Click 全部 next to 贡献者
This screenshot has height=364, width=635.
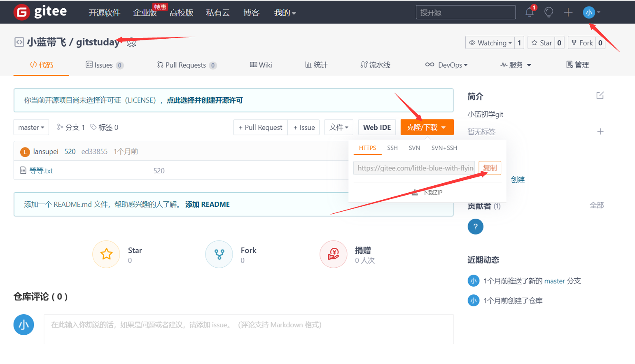597,205
